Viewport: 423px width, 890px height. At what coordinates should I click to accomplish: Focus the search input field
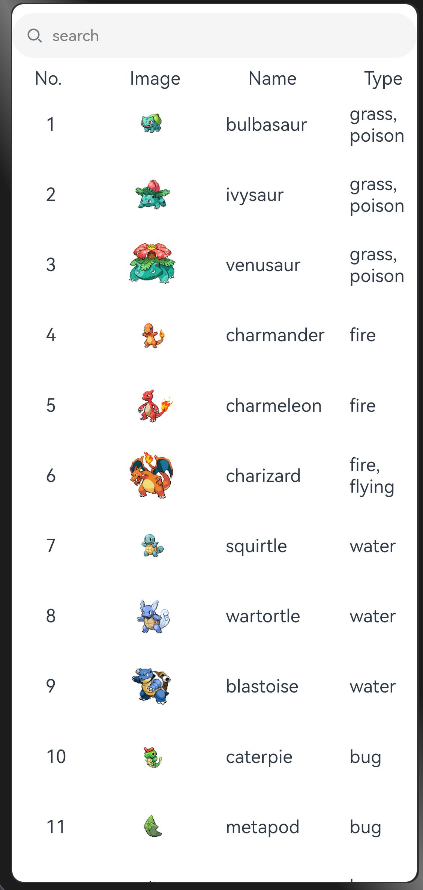click(x=215, y=36)
